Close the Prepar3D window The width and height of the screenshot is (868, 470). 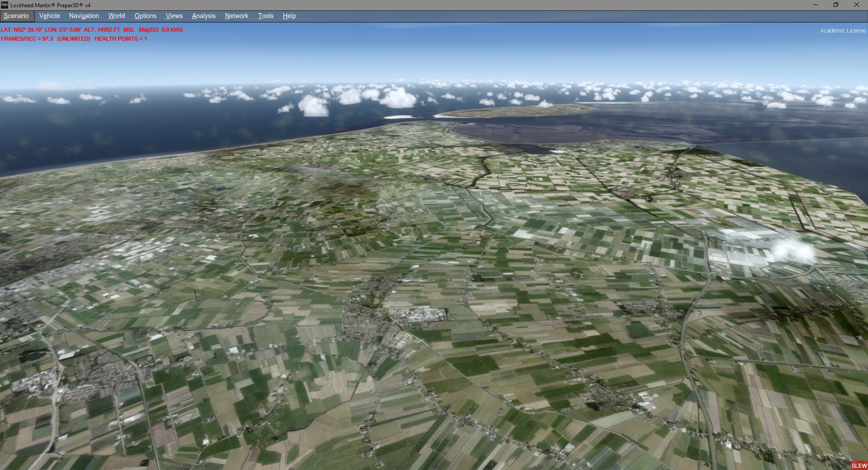857,5
